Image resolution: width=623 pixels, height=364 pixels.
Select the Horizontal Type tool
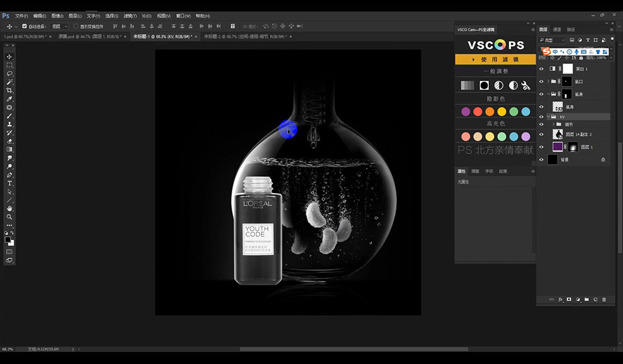[x=9, y=184]
